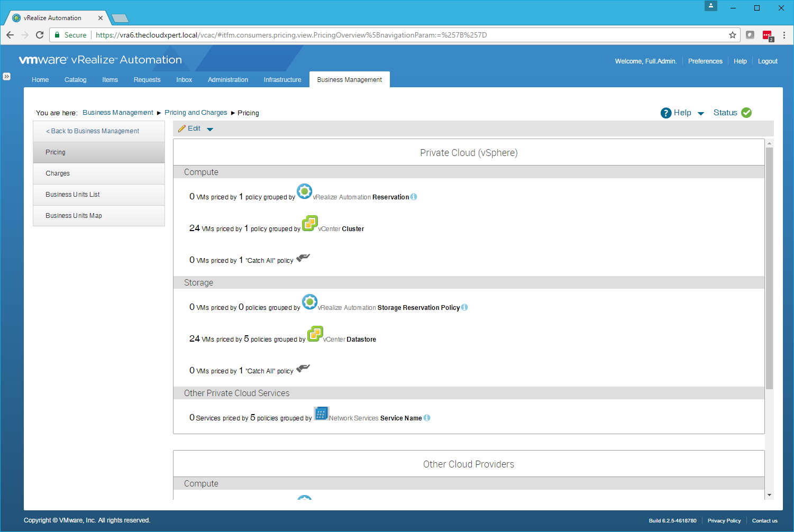Click the Logout link
The height and width of the screenshot is (532, 794).
pos(768,61)
